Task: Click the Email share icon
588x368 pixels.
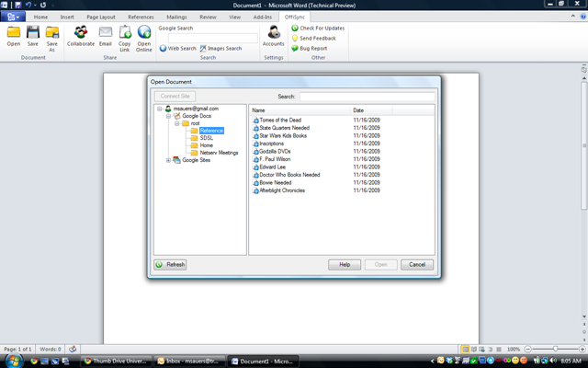Action: click(106, 37)
